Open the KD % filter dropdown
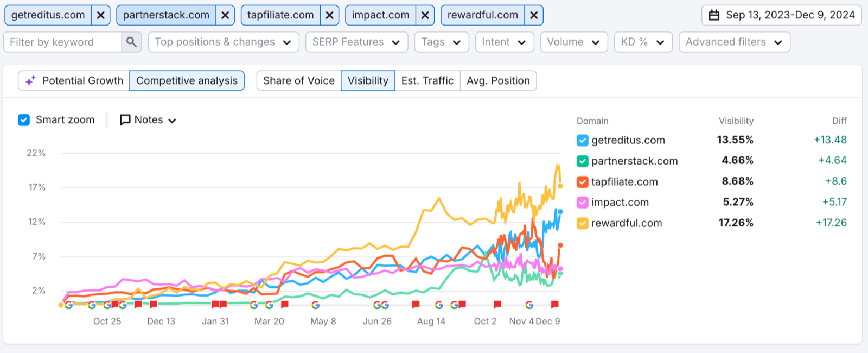This screenshot has width=868, height=353. [x=643, y=42]
